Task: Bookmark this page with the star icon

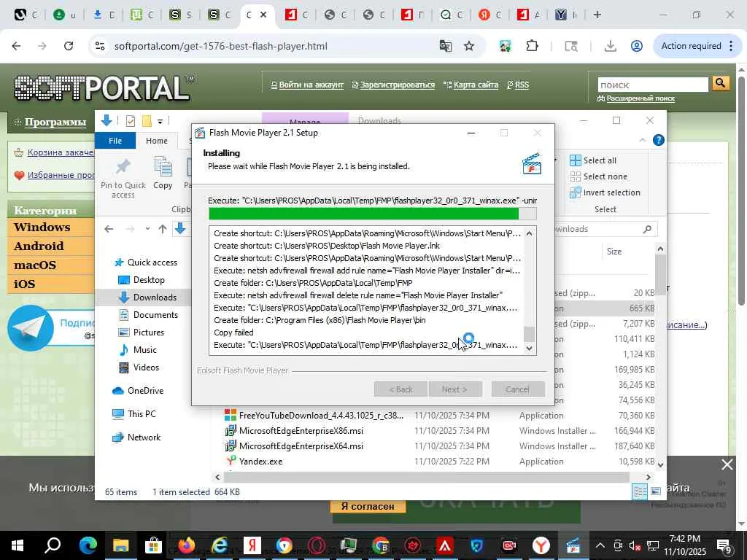Action: (x=469, y=46)
